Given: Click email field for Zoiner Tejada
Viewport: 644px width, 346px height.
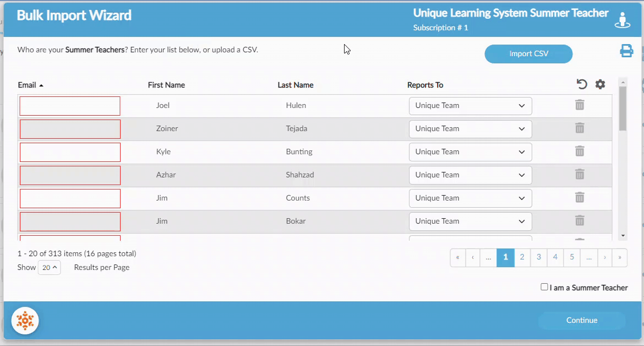Looking at the screenshot, I should [70, 129].
